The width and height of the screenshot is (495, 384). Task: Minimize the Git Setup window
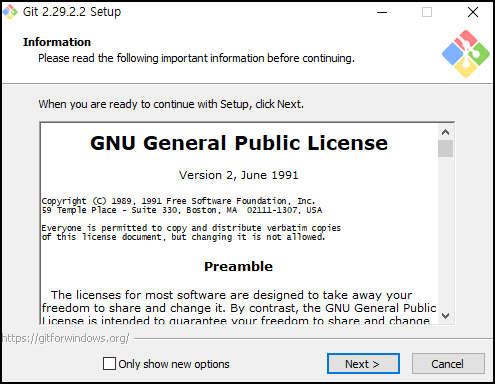point(382,12)
